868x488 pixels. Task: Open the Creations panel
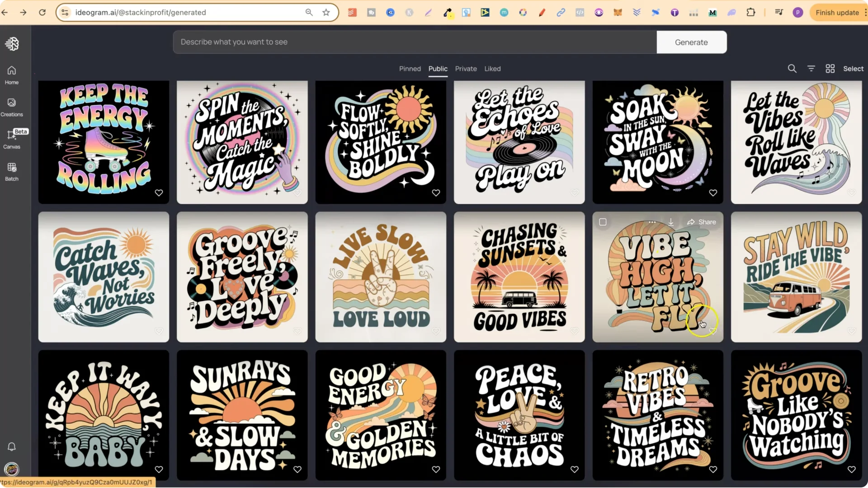coord(11,106)
